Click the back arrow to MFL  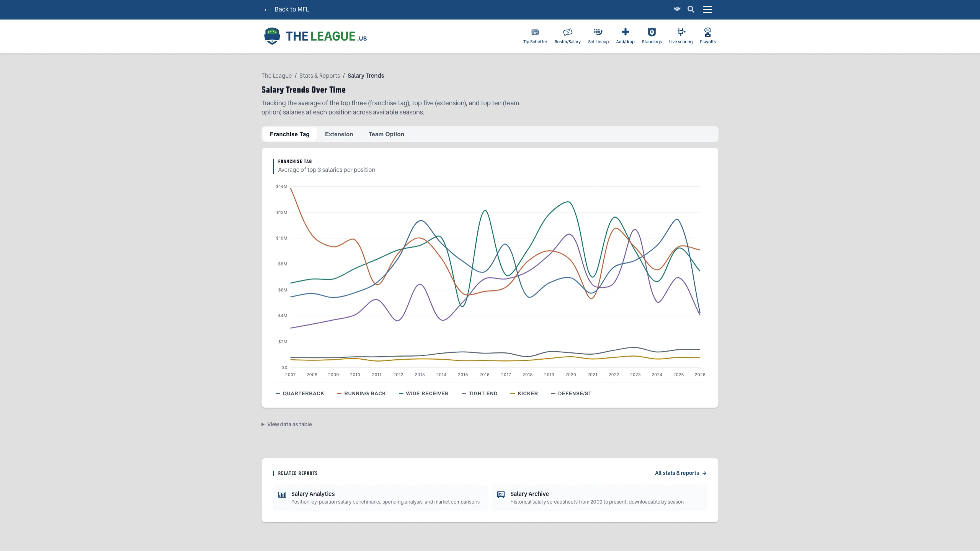[267, 10]
